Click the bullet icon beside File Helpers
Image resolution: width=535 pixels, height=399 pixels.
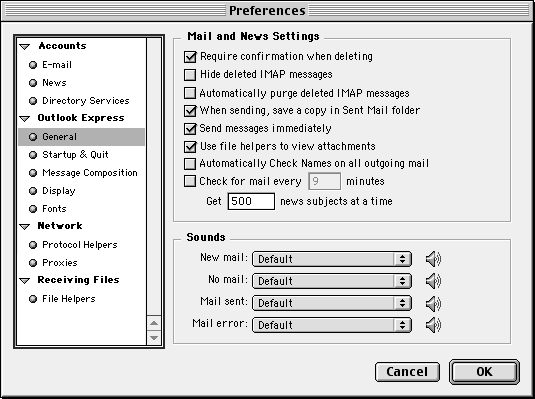pos(33,299)
